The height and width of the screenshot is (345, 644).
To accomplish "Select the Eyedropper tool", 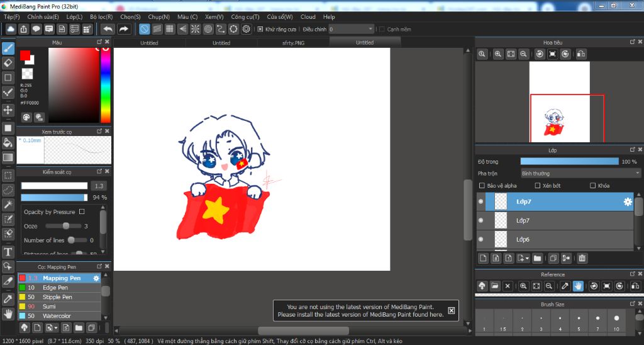I will 8,299.
